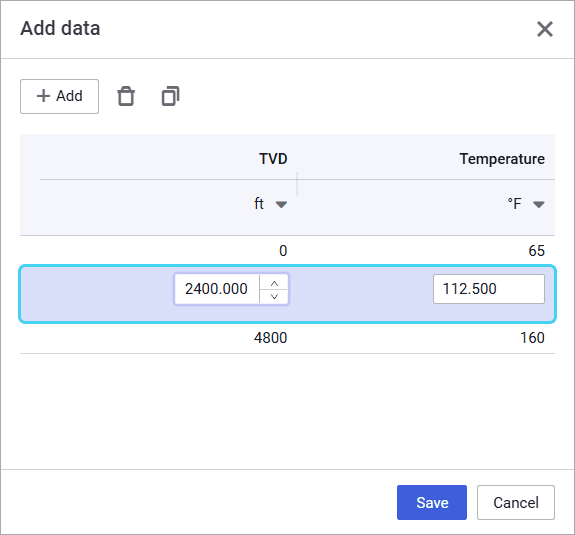Viewport: 575px width, 535px height.
Task: Cancel the dialog
Action: coord(516,502)
